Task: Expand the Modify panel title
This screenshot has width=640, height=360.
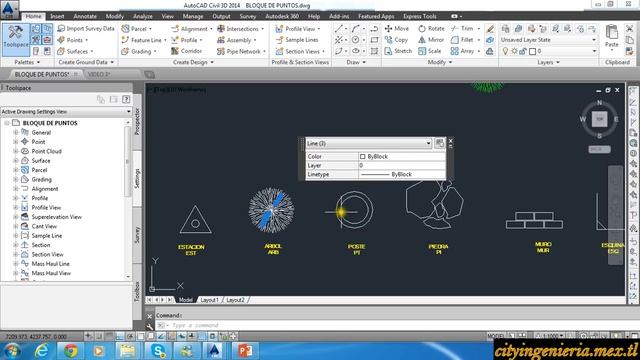Action: pyautogui.click(x=440, y=62)
